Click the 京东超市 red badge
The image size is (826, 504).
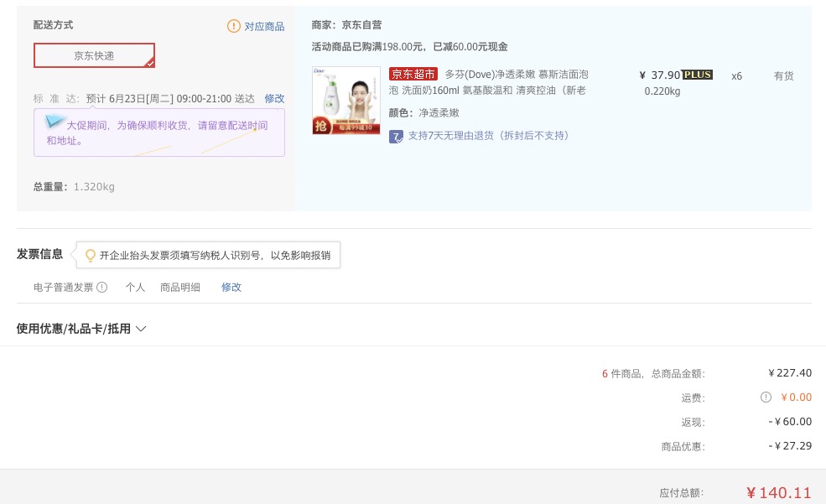coord(413,75)
